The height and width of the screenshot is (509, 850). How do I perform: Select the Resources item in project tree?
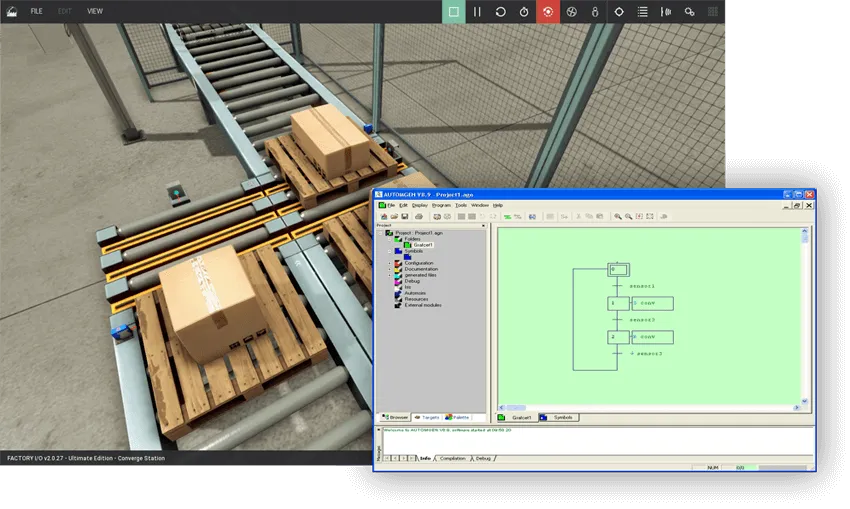point(416,299)
